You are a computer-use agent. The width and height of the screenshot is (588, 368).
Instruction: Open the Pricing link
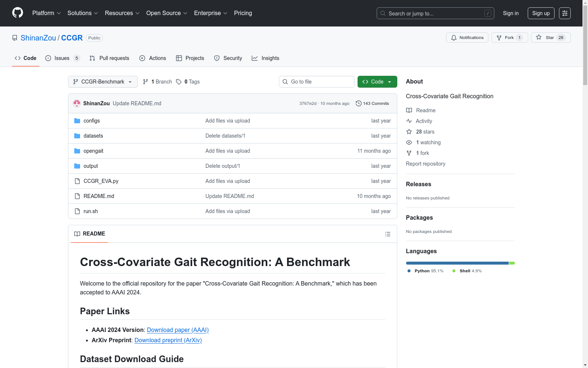[243, 13]
